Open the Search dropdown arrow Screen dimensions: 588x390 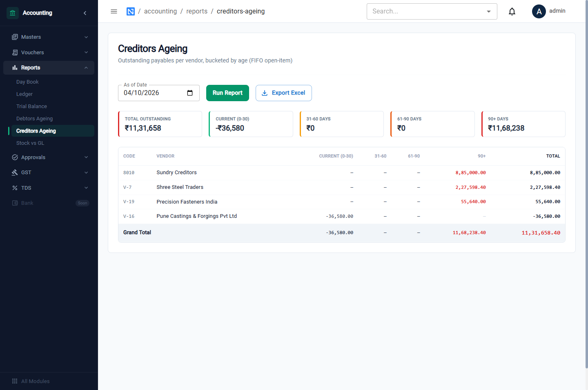point(489,11)
